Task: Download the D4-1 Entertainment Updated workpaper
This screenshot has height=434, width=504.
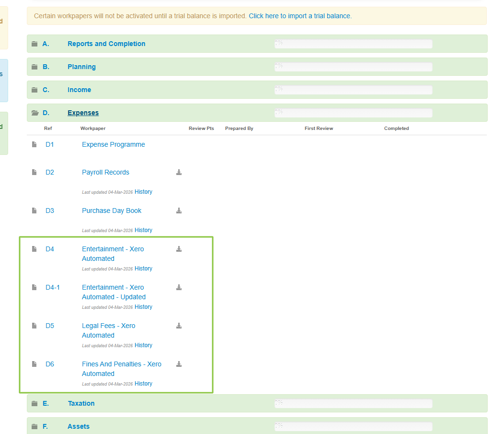Action: pos(179,288)
